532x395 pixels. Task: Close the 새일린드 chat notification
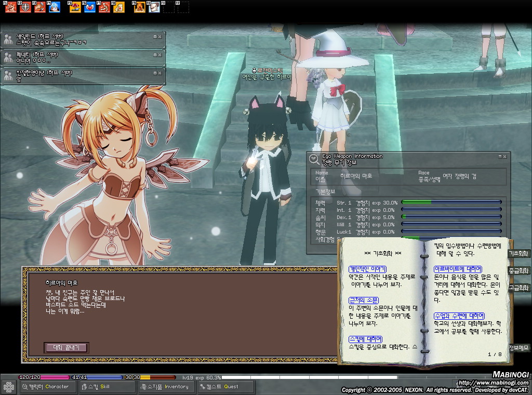coord(160,37)
